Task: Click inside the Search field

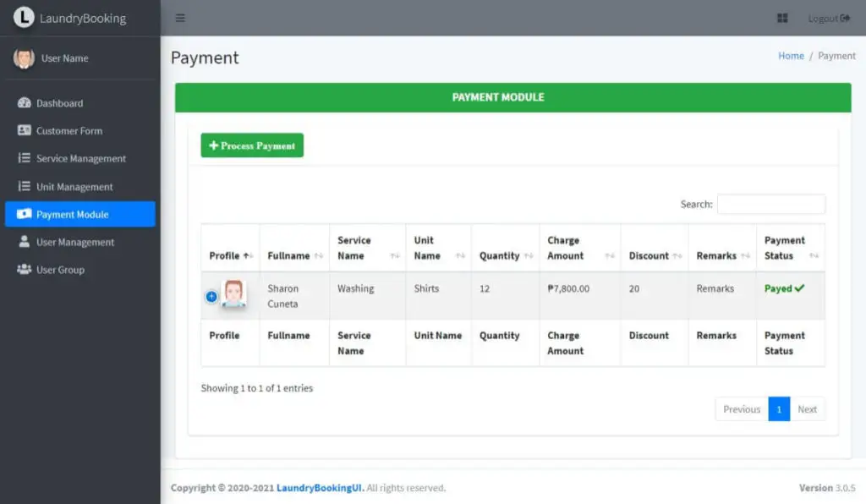Action: [770, 204]
